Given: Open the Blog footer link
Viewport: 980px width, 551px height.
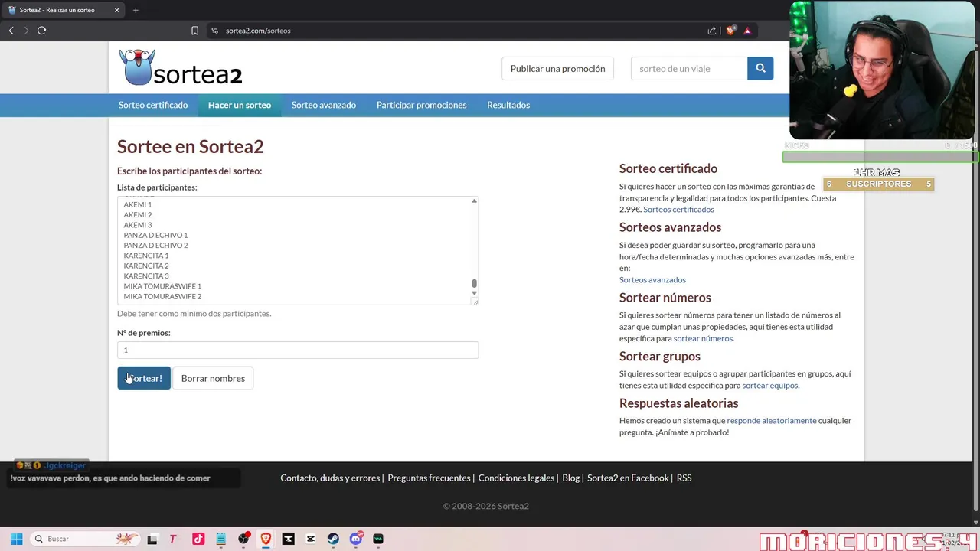Looking at the screenshot, I should click(x=570, y=478).
